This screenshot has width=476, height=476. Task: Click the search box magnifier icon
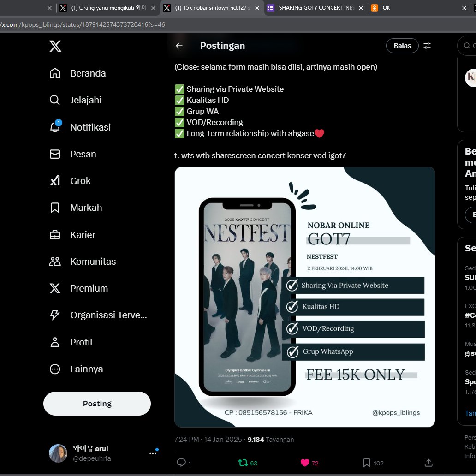467,46
